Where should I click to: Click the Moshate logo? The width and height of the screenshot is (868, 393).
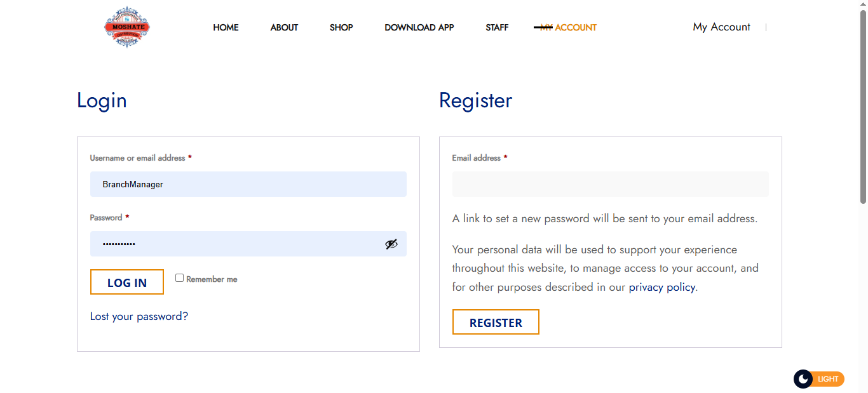(x=127, y=27)
